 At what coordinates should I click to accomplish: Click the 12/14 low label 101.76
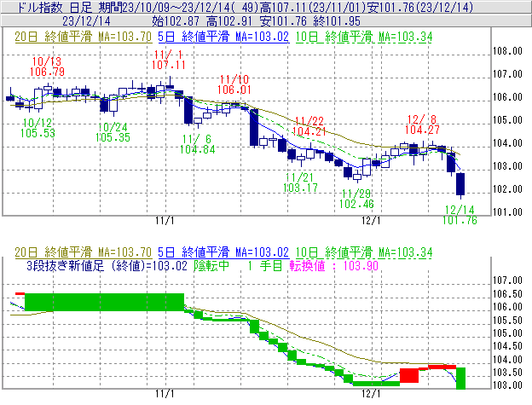pos(460,220)
